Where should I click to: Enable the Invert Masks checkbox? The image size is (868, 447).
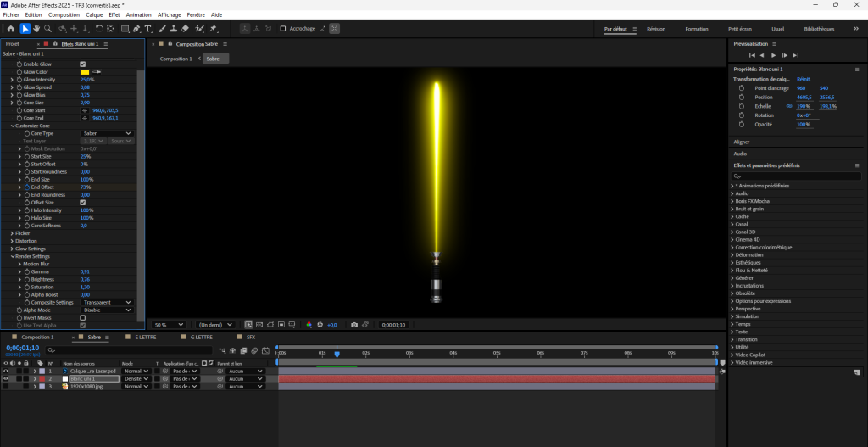coord(83,317)
